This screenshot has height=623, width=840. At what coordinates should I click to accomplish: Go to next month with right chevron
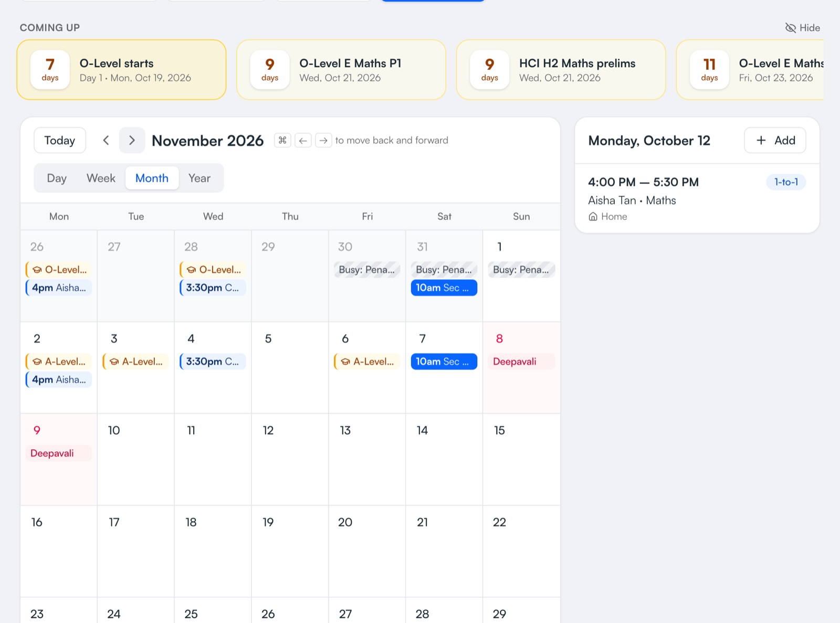click(132, 140)
